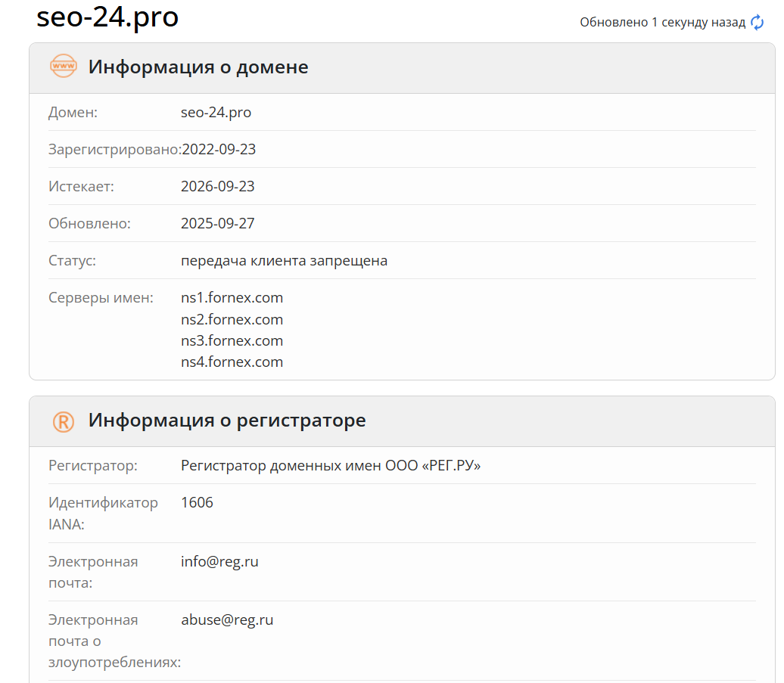Click name server ns3.fornex.com
784x683 pixels.
point(232,340)
